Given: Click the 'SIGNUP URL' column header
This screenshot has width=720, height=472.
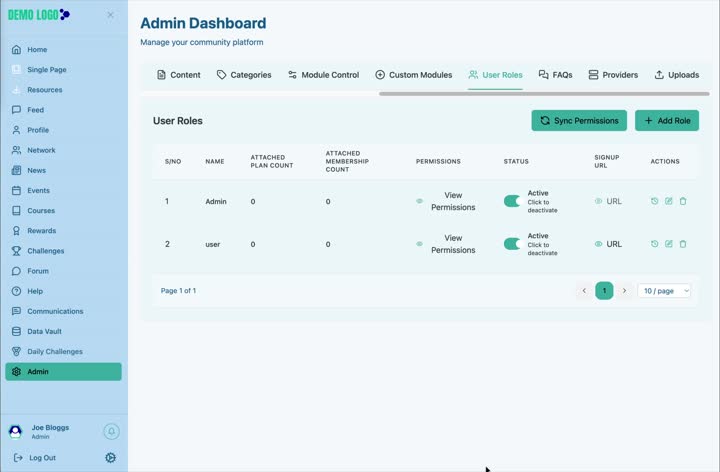Looking at the screenshot, I should (607, 161).
